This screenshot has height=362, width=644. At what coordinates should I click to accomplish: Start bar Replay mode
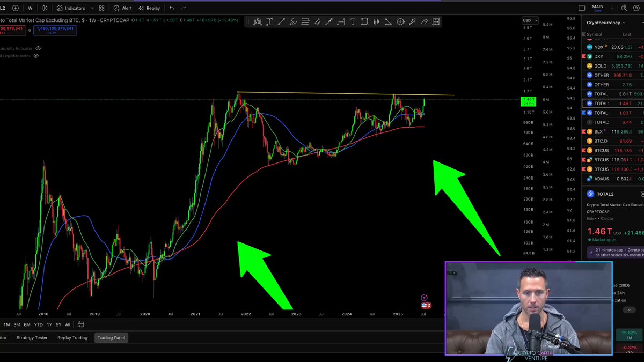tap(149, 8)
